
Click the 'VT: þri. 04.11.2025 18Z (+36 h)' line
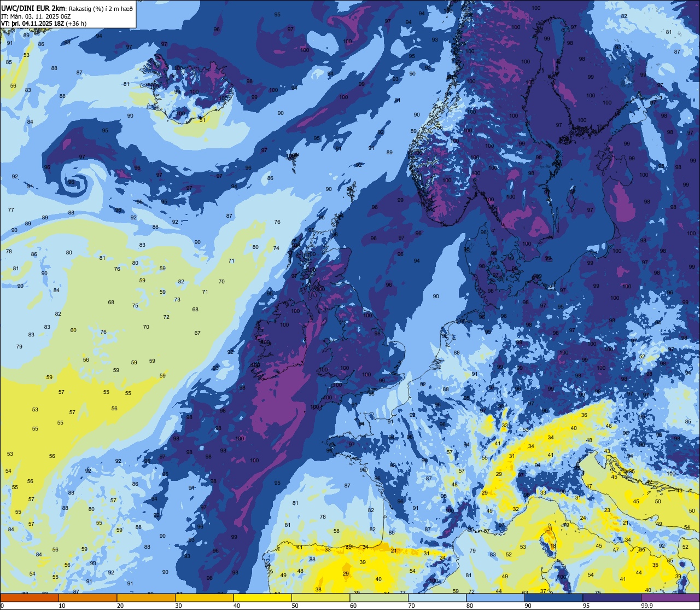click(x=44, y=24)
